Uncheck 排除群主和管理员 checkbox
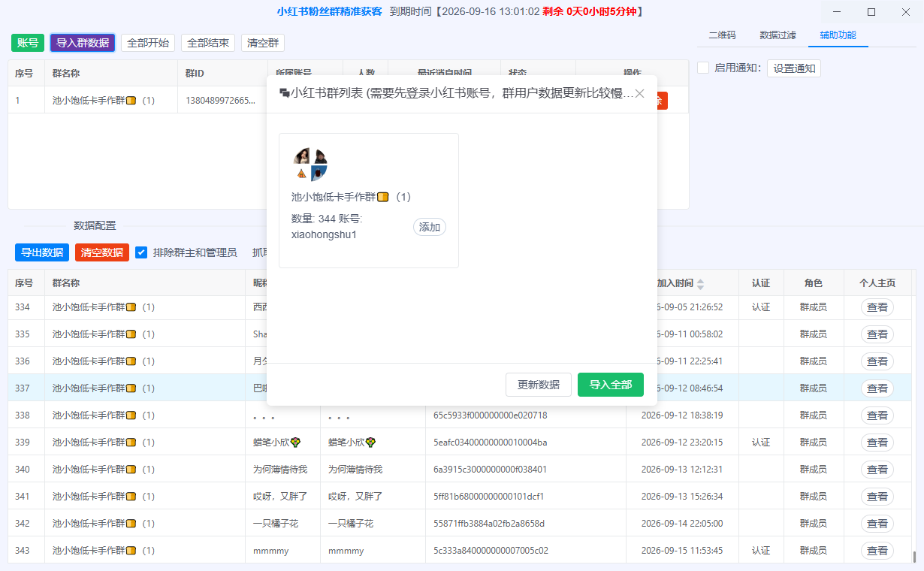The width and height of the screenshot is (924, 571). pyautogui.click(x=141, y=252)
